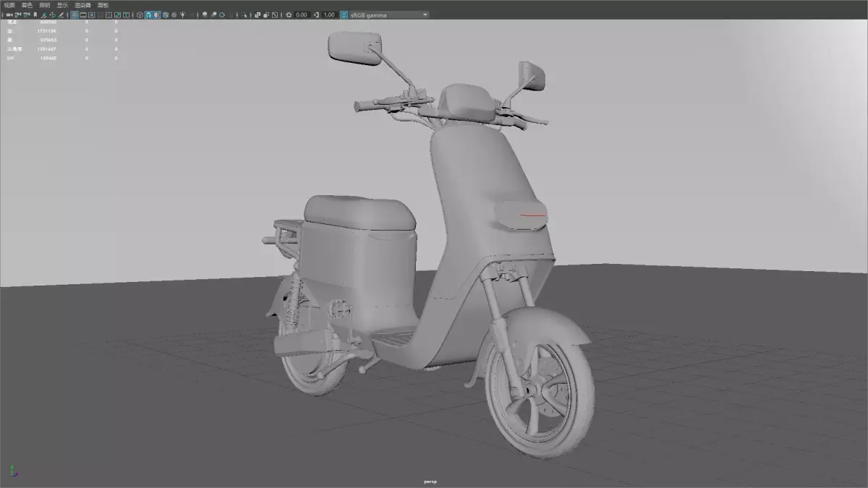Click the Smooth Shade All icon
Viewport: 868px width, 488px height.
coord(148,14)
